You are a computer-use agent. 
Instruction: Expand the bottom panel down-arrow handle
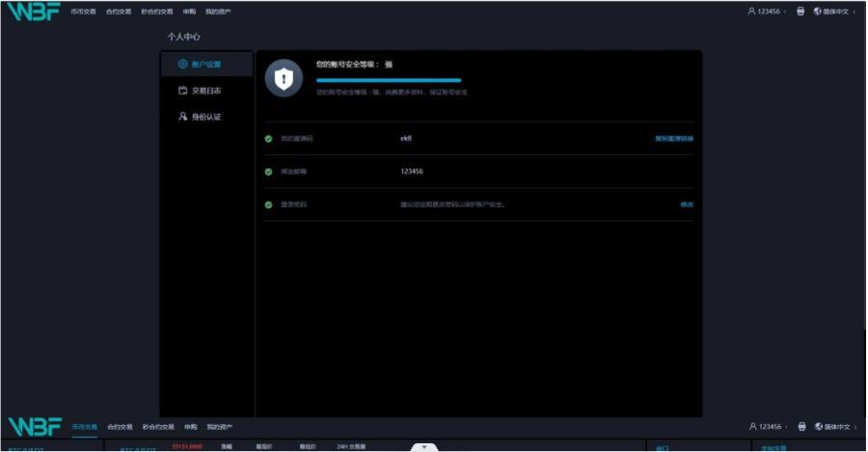[x=424, y=447]
